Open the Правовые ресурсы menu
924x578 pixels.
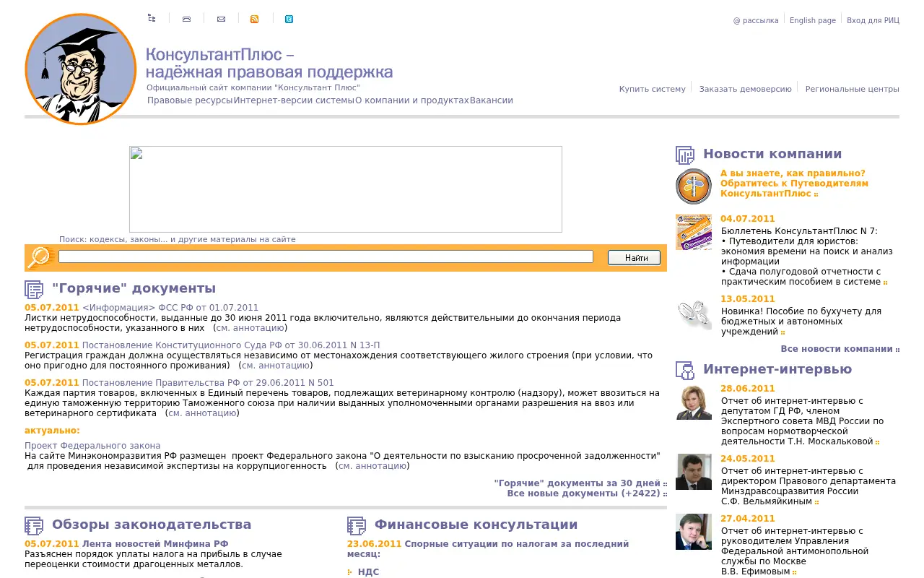190,100
